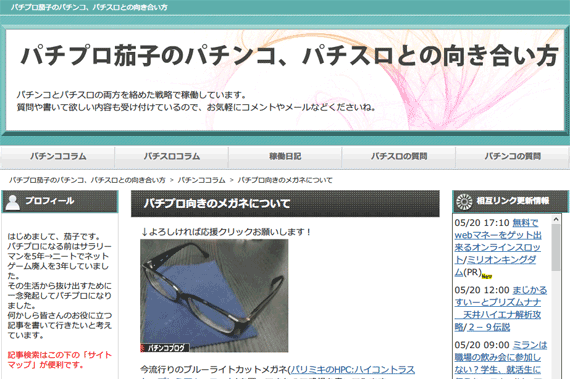The image size is (570, 379).
Task: Click the large blog title header
Action: (x=289, y=56)
